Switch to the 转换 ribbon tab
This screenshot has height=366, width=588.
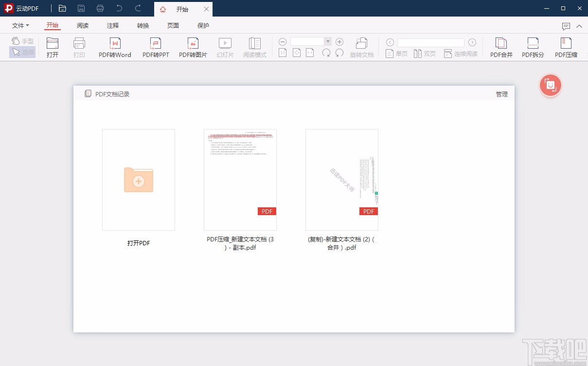click(x=143, y=26)
